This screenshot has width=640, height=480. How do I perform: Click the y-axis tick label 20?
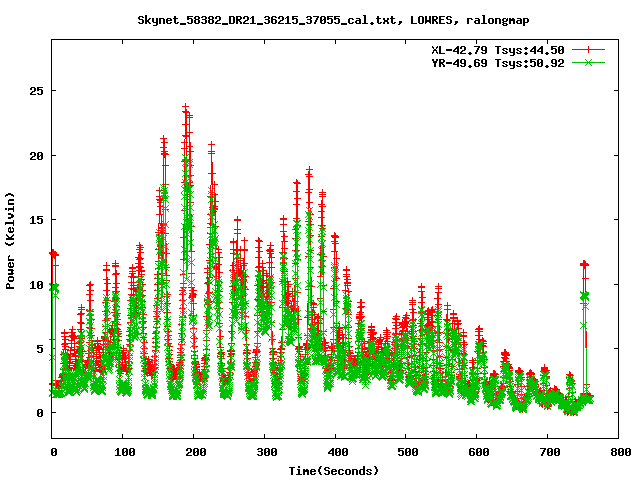click(36, 156)
